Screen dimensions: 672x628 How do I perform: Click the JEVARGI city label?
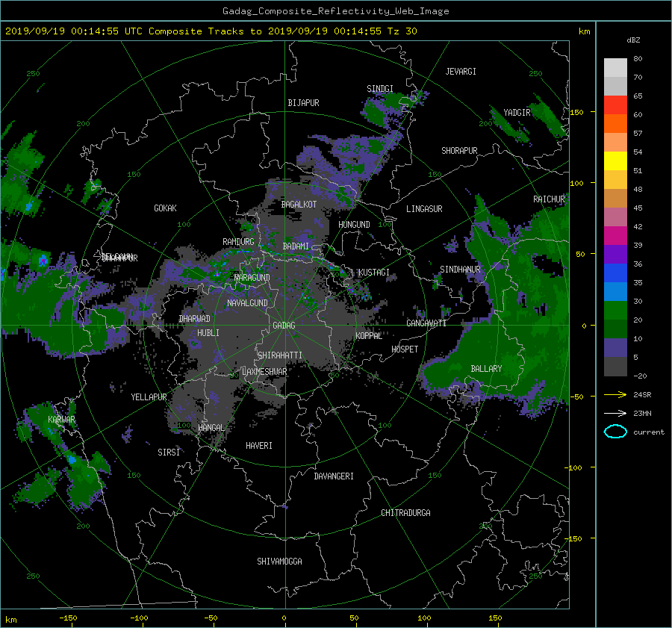pos(461,72)
